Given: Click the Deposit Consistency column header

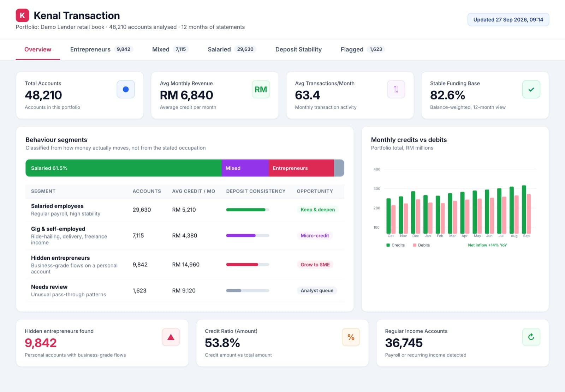Looking at the screenshot, I should pyautogui.click(x=256, y=191).
